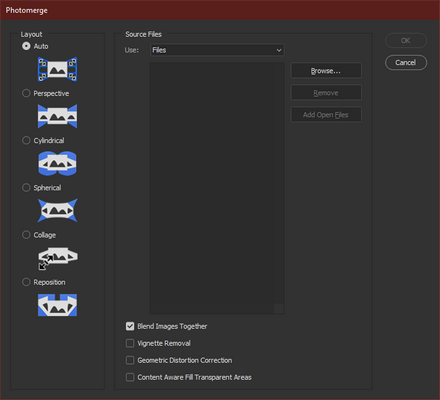
Task: Click the Source Files group label
Action: tap(143, 34)
